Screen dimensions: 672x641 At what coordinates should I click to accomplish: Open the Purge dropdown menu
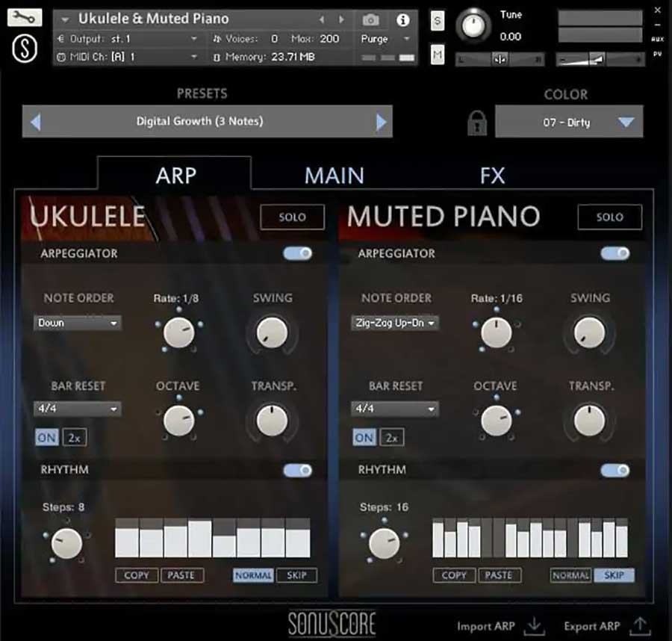pos(385,39)
